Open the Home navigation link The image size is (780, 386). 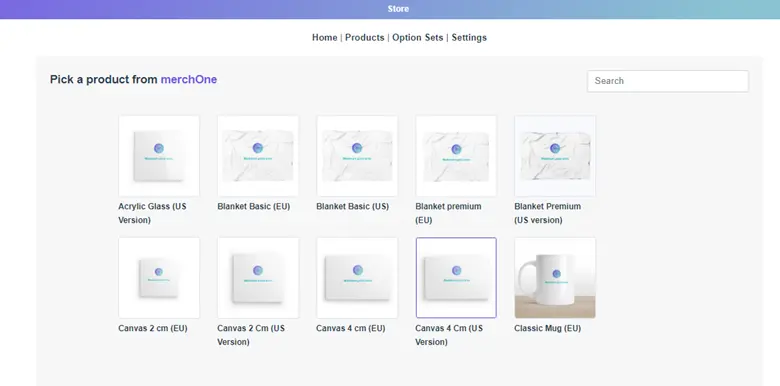(x=324, y=37)
